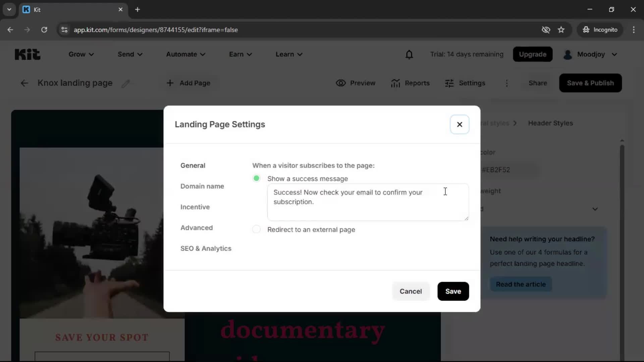
Task: Click the Kit logo in the header
Action: 27,54
